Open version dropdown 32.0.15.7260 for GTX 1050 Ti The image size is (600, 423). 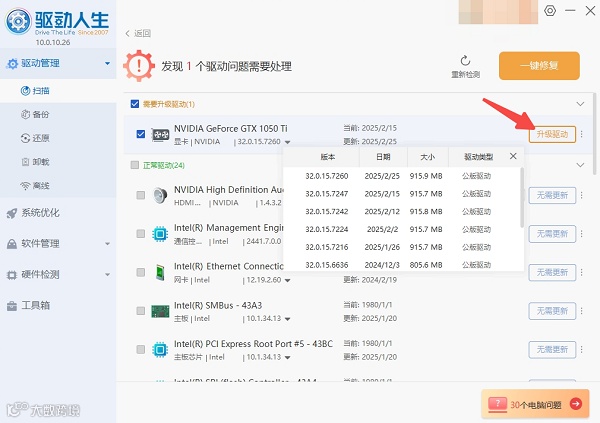pos(287,142)
